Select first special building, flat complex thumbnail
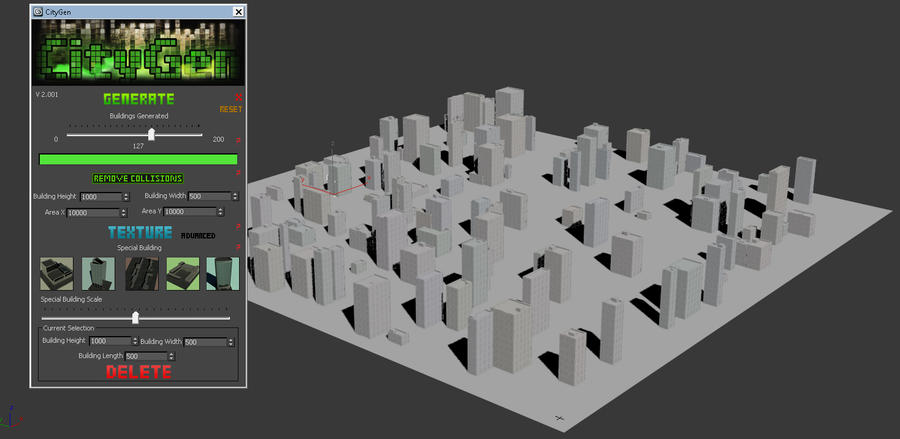 point(56,274)
